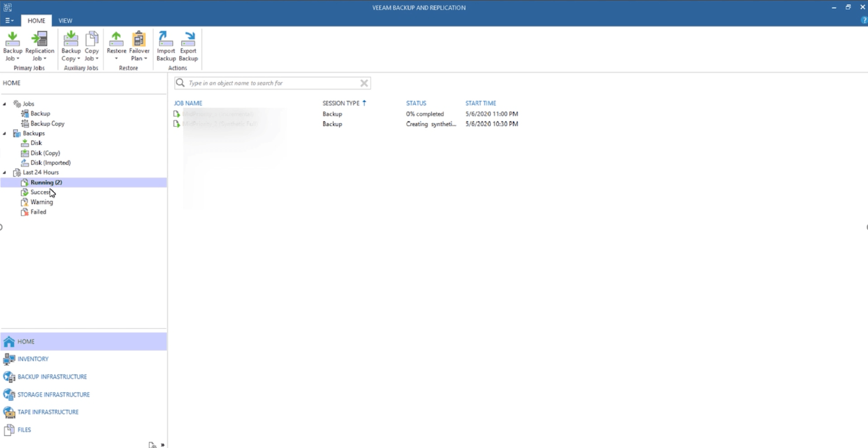868x448 pixels.
Task: Select the Backups tree node
Action: (x=29, y=134)
